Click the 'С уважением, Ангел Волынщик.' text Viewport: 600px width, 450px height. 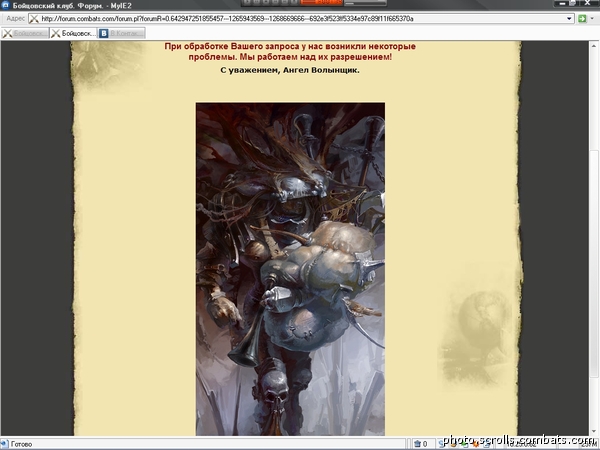pyautogui.click(x=290, y=70)
